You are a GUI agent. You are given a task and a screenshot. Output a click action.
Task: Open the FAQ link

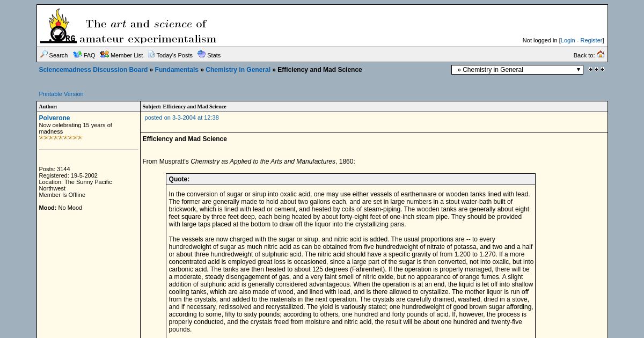(89, 55)
